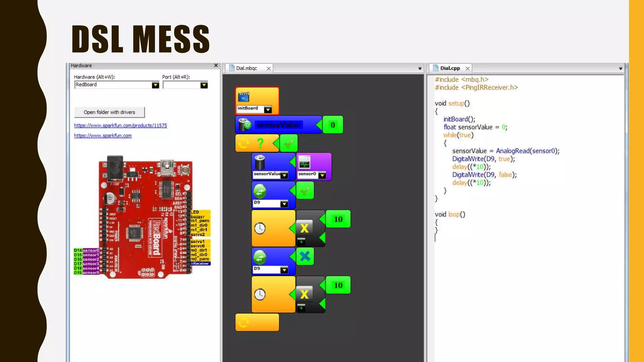Click the yellow question mark loop block

pyautogui.click(x=260, y=143)
